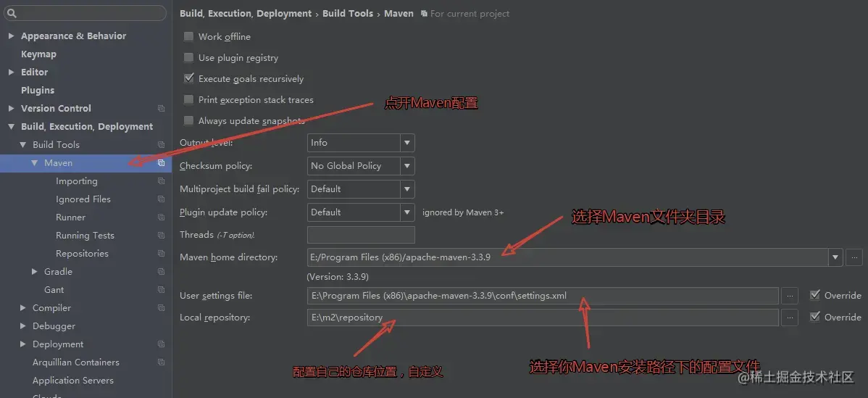Open Arquillian Containers settings
Image resolution: width=868 pixels, height=398 pixels.
coord(76,362)
